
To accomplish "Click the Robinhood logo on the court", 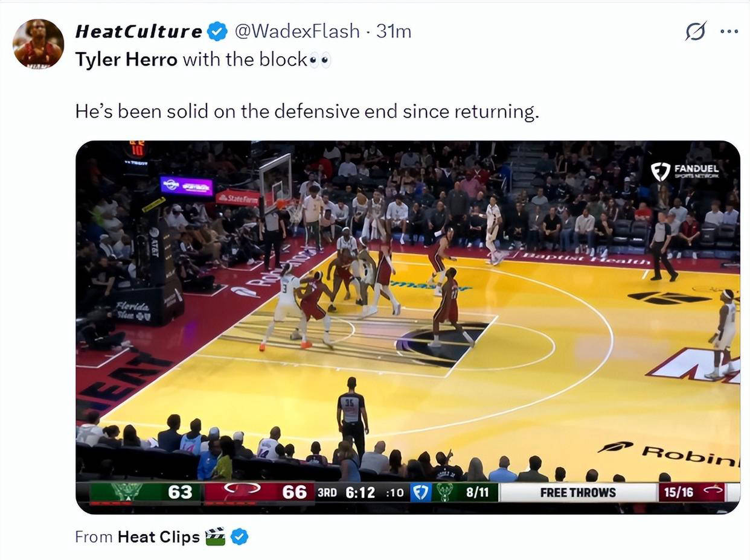I will point(669,454).
